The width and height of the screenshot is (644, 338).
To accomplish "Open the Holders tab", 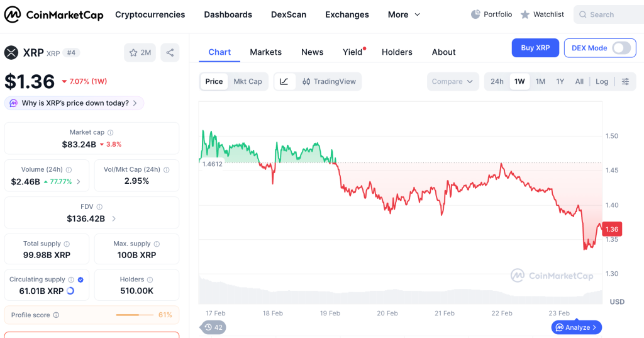I will (x=397, y=52).
